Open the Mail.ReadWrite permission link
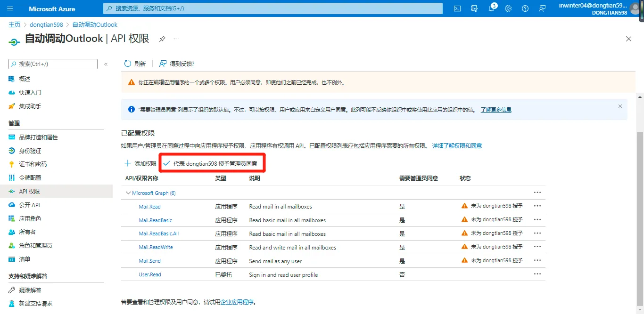Screen dimensions: 644x314 tap(156, 247)
